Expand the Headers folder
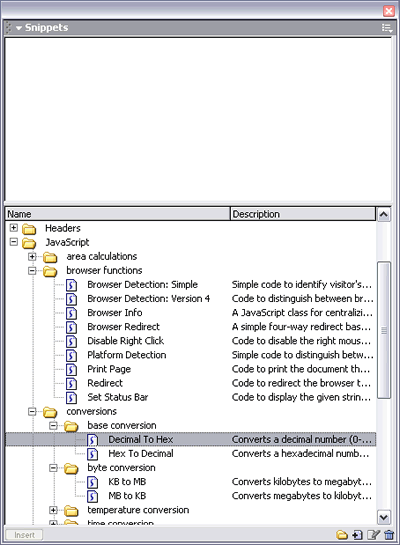 14,228
